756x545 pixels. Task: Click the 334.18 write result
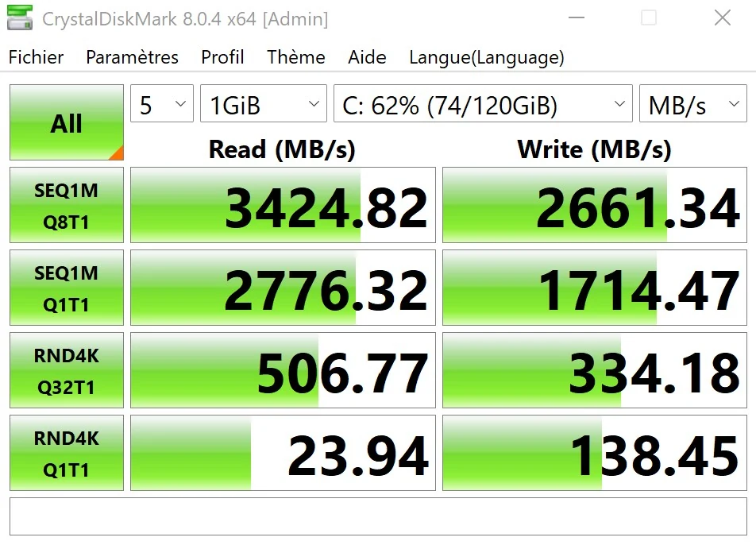[595, 370]
